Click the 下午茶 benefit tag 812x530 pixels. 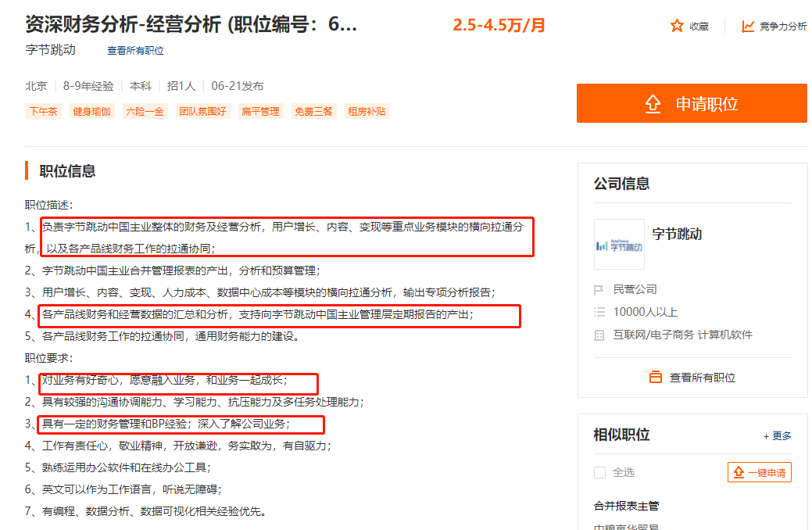point(44,111)
